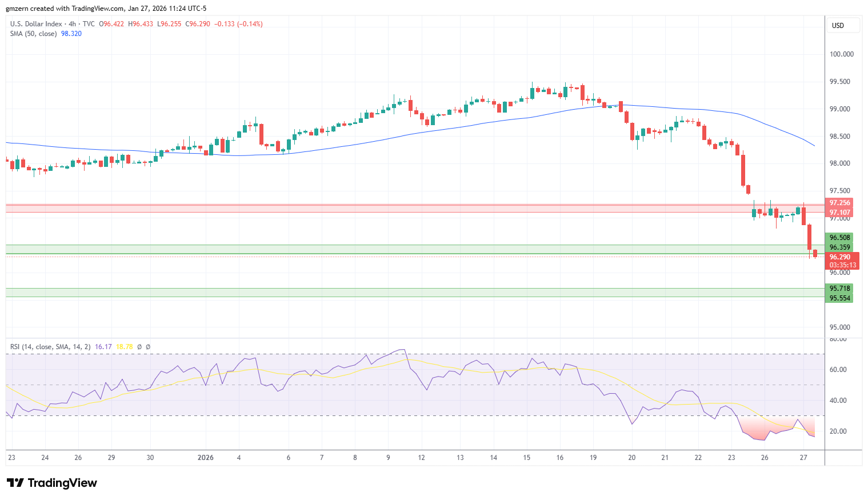The height and width of the screenshot is (500, 868).
Task: Click the 96.359 price label
Action: 840,247
